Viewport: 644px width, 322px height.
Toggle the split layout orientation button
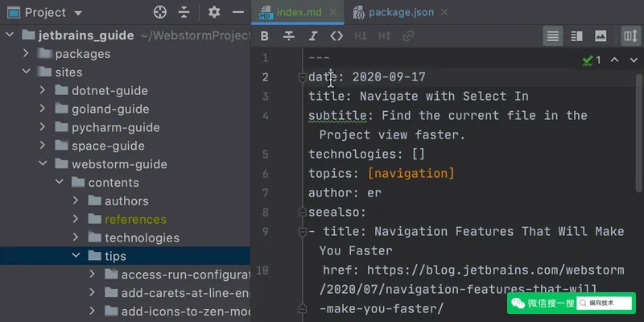(630, 36)
